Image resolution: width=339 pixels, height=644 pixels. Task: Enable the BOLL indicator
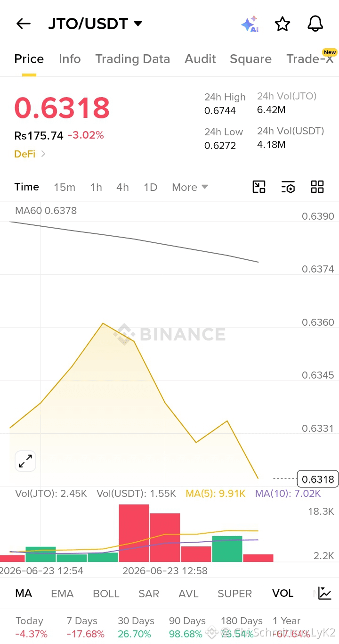(106, 594)
